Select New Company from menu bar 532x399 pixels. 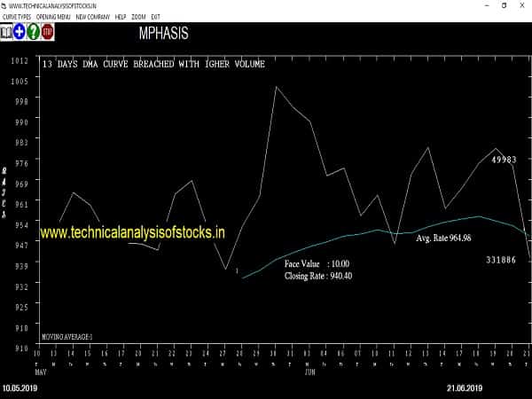(93, 18)
